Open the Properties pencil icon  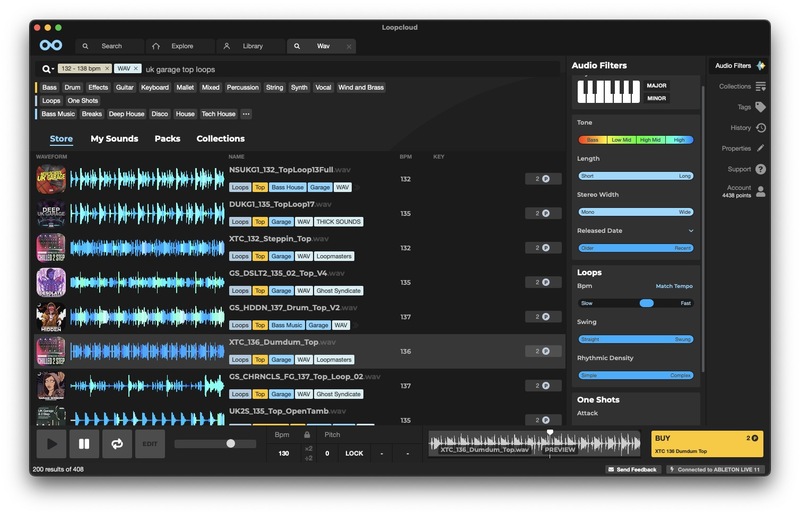coord(761,148)
